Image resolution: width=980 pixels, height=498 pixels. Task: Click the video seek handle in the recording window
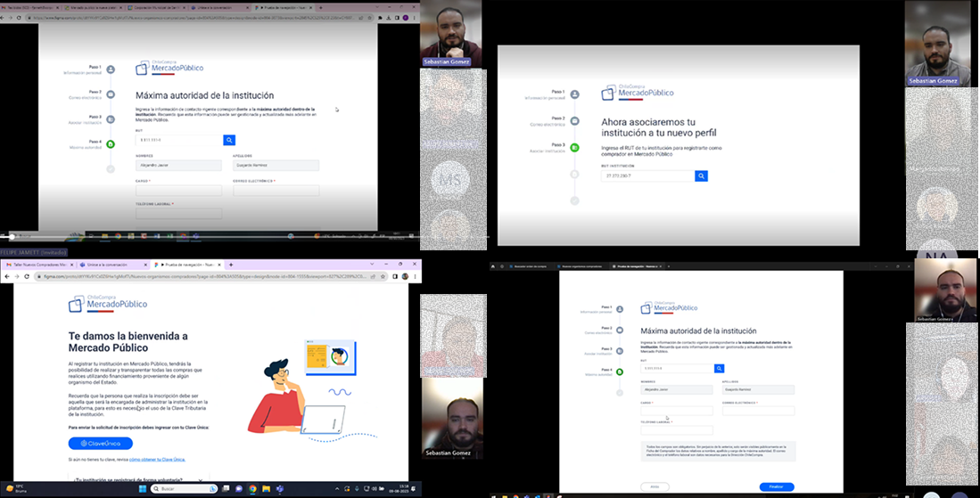pos(12,236)
